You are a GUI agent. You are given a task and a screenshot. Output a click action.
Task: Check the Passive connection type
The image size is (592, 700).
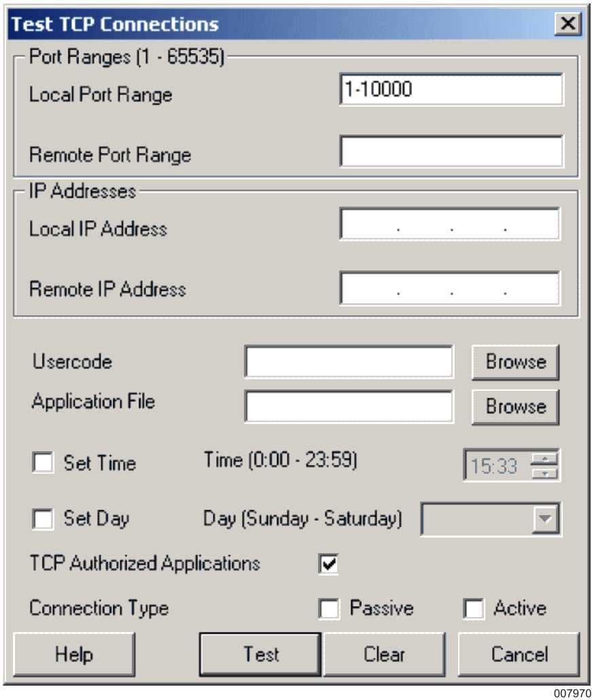[x=329, y=609]
